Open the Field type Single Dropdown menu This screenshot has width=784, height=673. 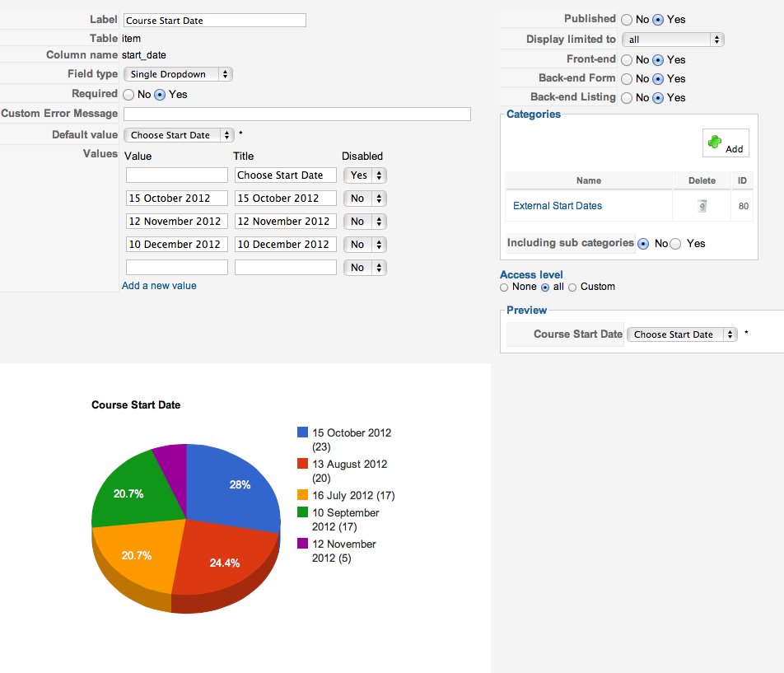pos(178,74)
